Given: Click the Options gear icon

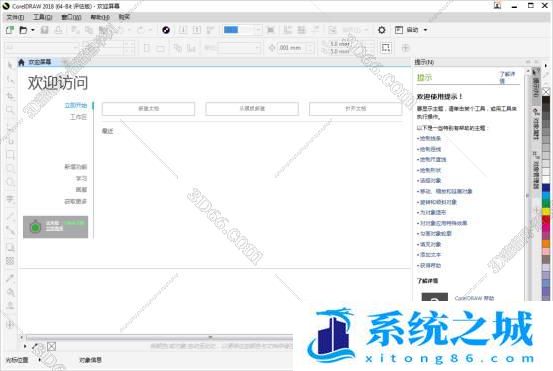Looking at the screenshot, I should point(382,30).
